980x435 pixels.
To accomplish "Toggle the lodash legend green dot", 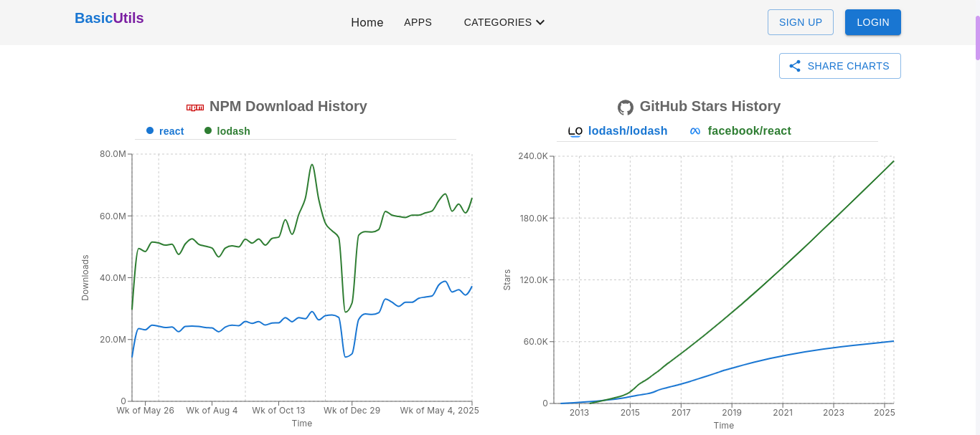I will (208, 130).
